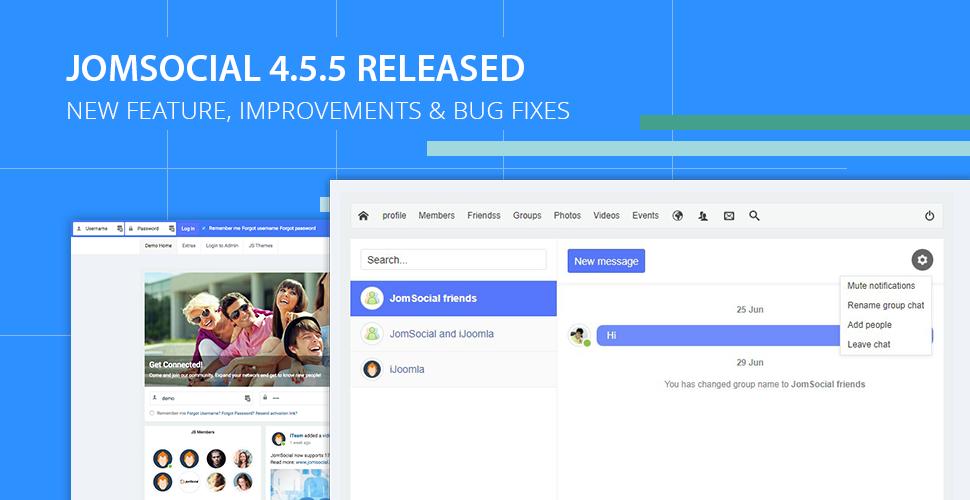Click the keychain icon in top Username field
Viewport: 970px width, 500px height.
120,228
